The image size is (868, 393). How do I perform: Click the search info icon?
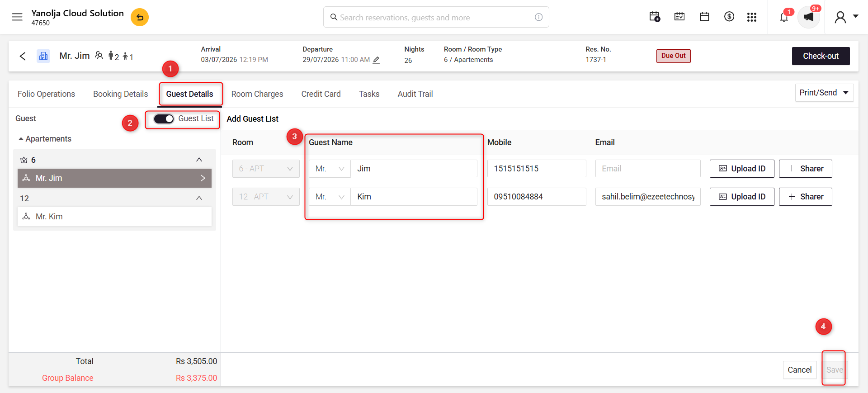click(538, 17)
